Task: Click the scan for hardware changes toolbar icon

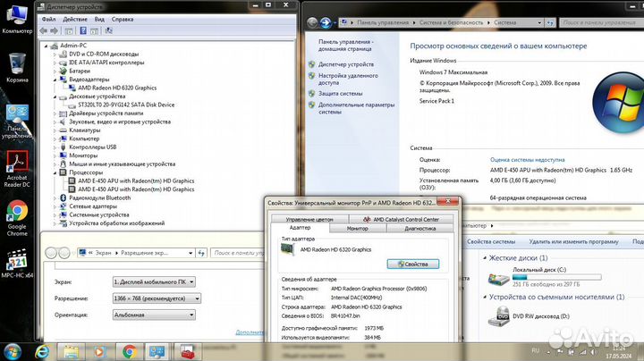Action: point(109,30)
